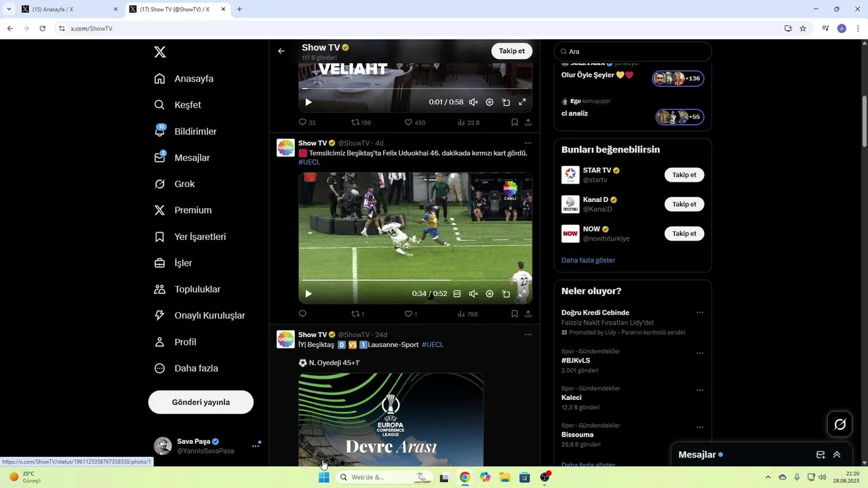
Task: Open more options for Doğru Kredi Cebinde
Action: coord(700,312)
